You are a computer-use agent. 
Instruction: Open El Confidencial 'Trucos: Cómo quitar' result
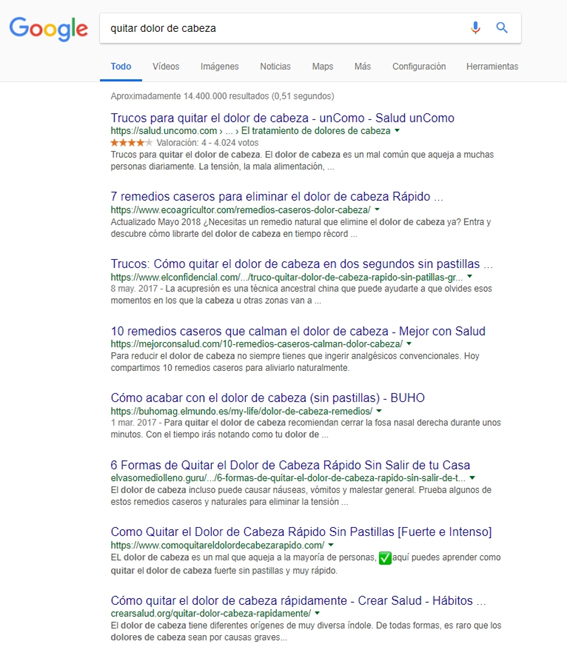[302, 264]
